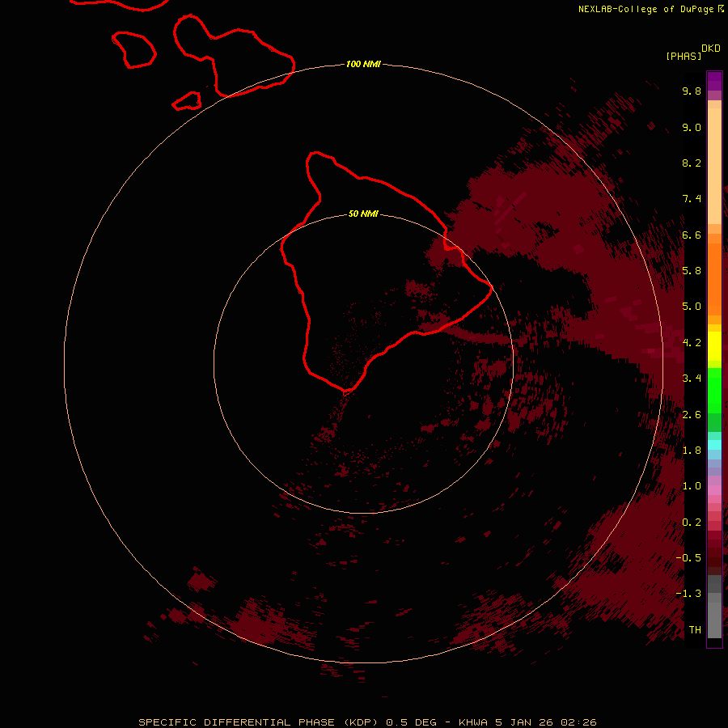Select the 7.4 scale value
The width and height of the screenshot is (728, 728).
click(x=692, y=199)
